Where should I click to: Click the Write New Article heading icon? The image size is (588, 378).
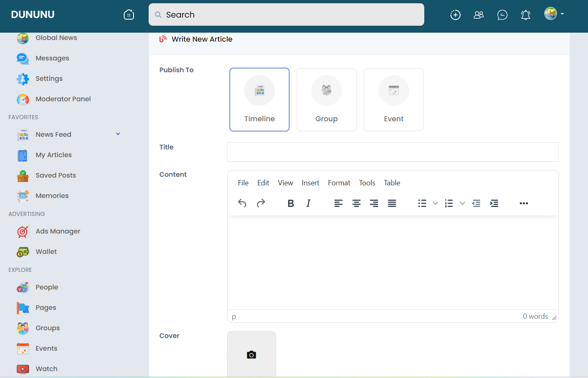pos(163,39)
